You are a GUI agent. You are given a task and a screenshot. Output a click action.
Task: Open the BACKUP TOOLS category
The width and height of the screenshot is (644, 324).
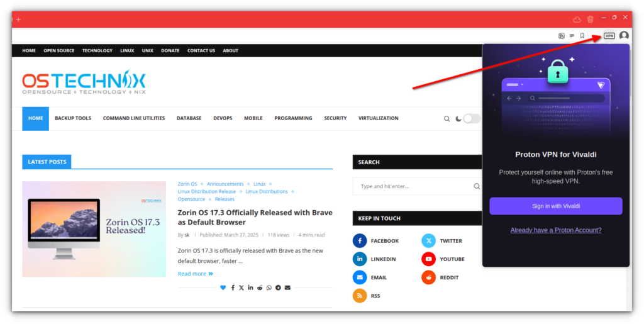click(x=73, y=118)
